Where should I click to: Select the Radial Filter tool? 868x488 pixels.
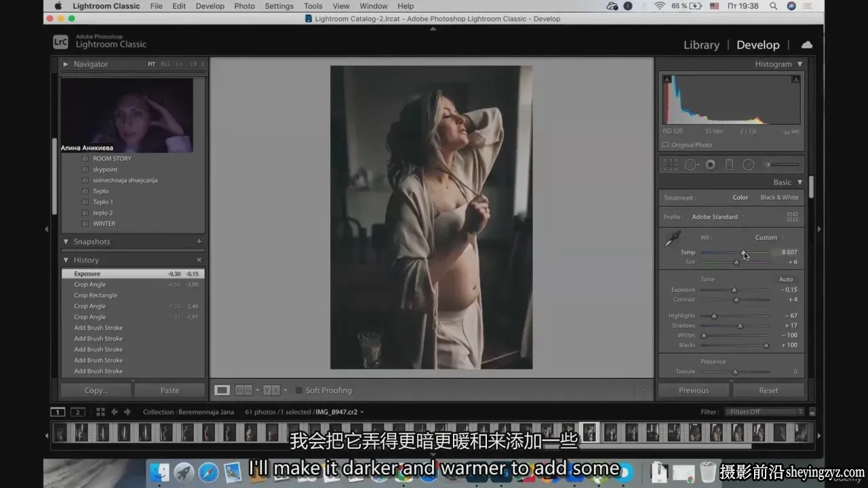pos(748,165)
